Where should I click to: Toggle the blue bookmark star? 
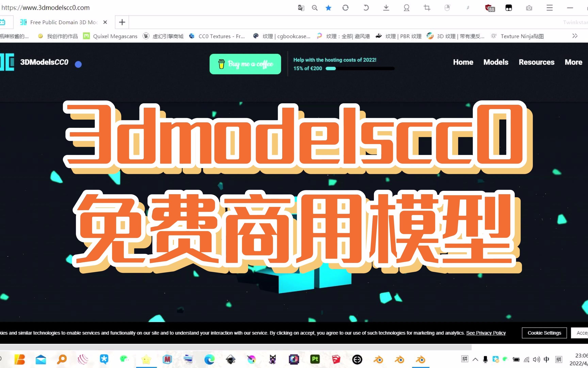[328, 8]
